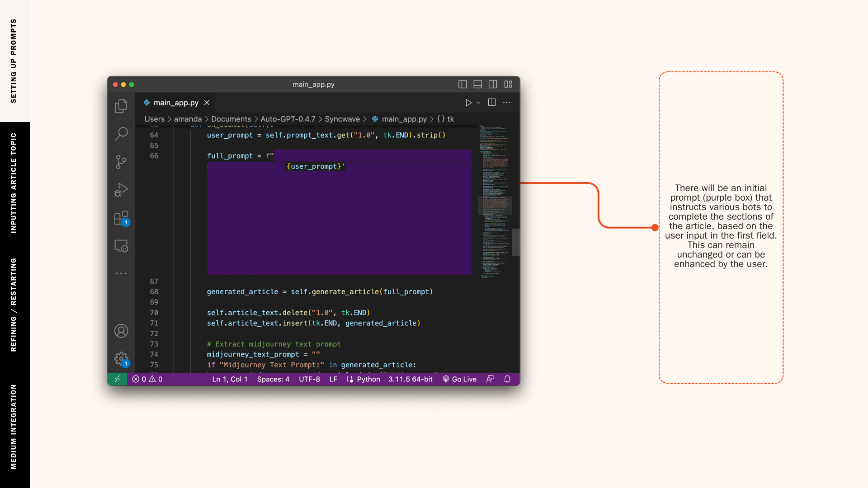This screenshot has height=488, width=868.
Task: Click the Python language mode button
Action: [368, 379]
